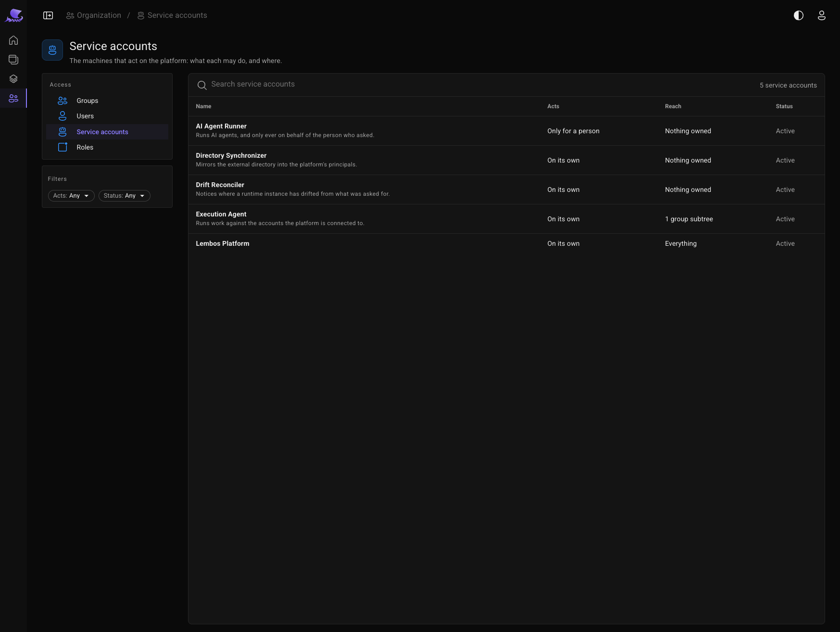Open the Acts: Any filter dropdown
This screenshot has width=840, height=632.
(71, 196)
